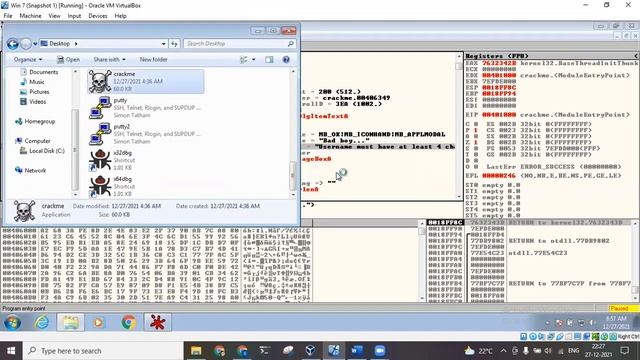
Task: Click the Explorer forward navigation arrow
Action: click(x=26, y=44)
